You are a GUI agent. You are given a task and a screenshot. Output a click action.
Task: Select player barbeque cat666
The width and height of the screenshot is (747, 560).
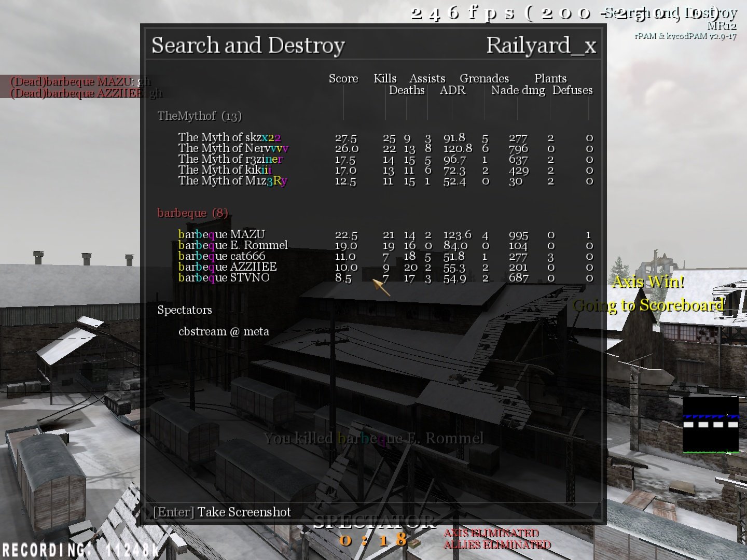pyautogui.click(x=222, y=256)
